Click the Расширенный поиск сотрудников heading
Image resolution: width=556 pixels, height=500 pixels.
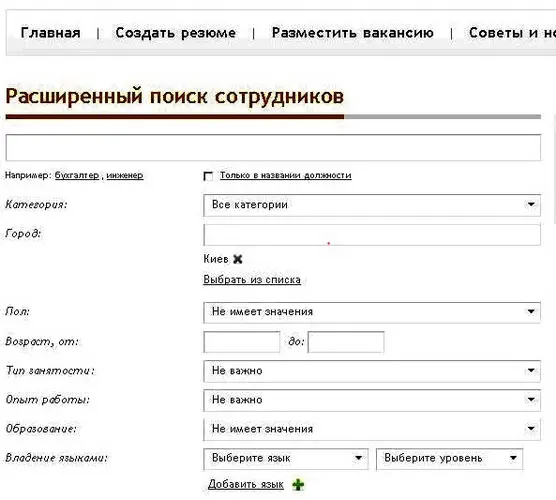click(x=174, y=96)
